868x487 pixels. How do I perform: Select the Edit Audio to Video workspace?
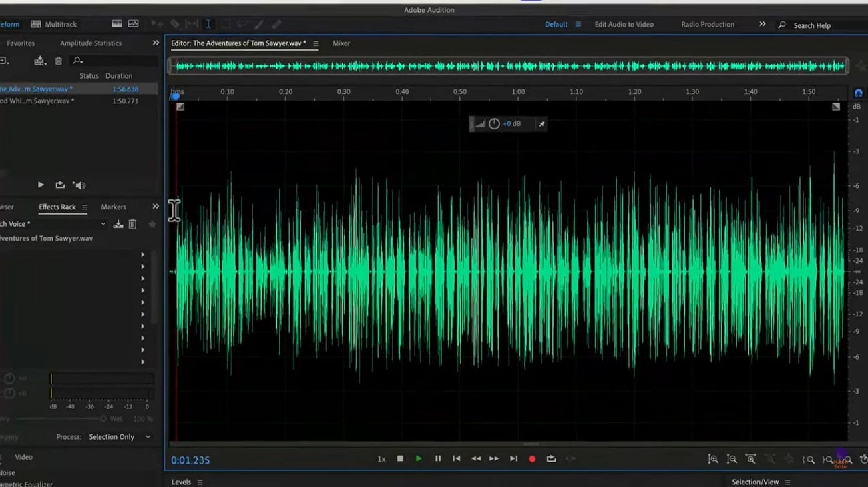click(624, 24)
